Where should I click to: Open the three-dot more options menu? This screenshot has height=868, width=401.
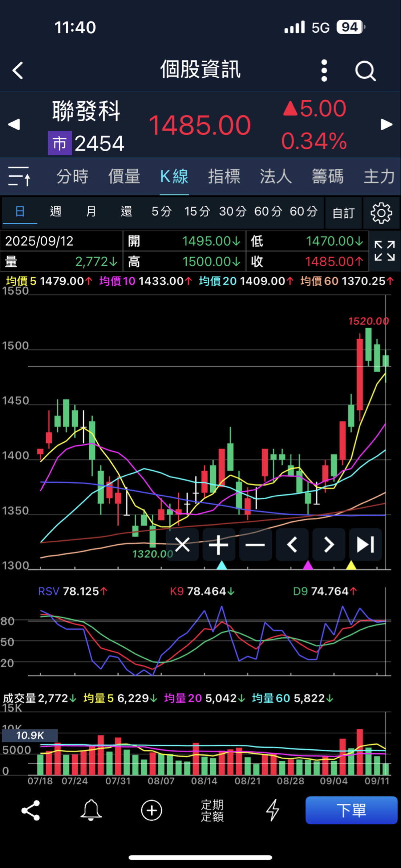(x=324, y=70)
